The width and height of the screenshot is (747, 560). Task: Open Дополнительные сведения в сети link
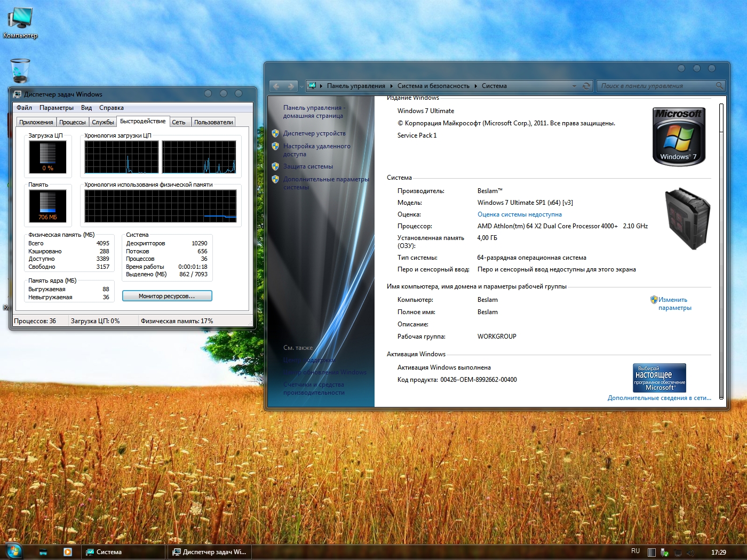coord(659,398)
